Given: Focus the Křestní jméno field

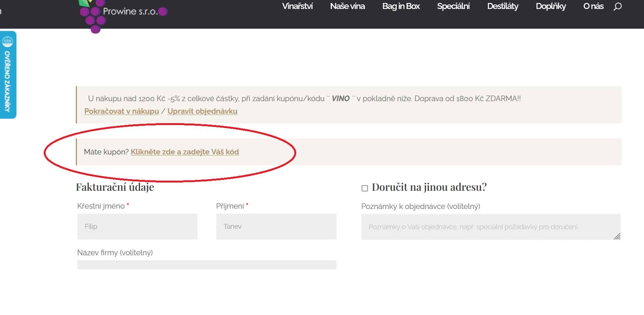Looking at the screenshot, I should pyautogui.click(x=137, y=227).
